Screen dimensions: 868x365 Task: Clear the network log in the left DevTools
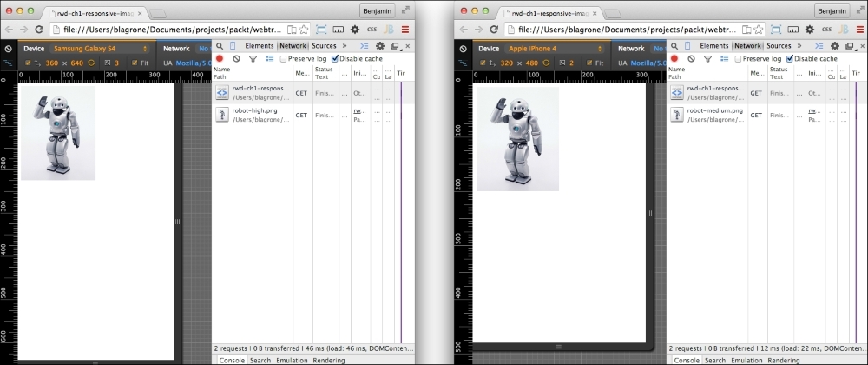click(236, 58)
